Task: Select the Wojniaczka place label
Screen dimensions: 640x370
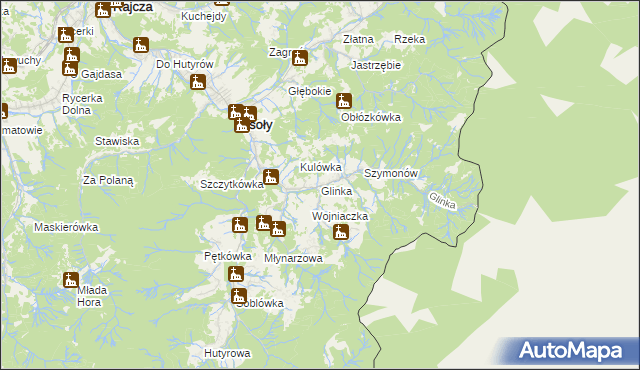Action: pos(340,216)
